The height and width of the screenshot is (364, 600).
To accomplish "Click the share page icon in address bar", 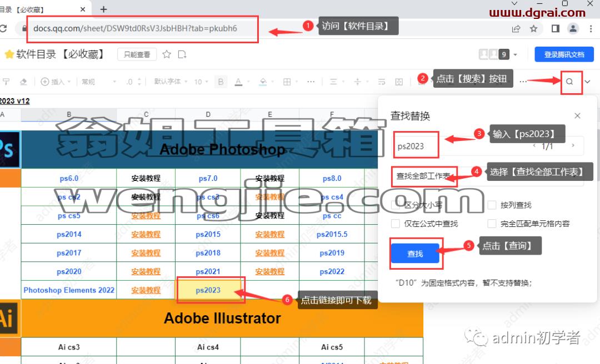I will pyautogui.click(x=516, y=29).
